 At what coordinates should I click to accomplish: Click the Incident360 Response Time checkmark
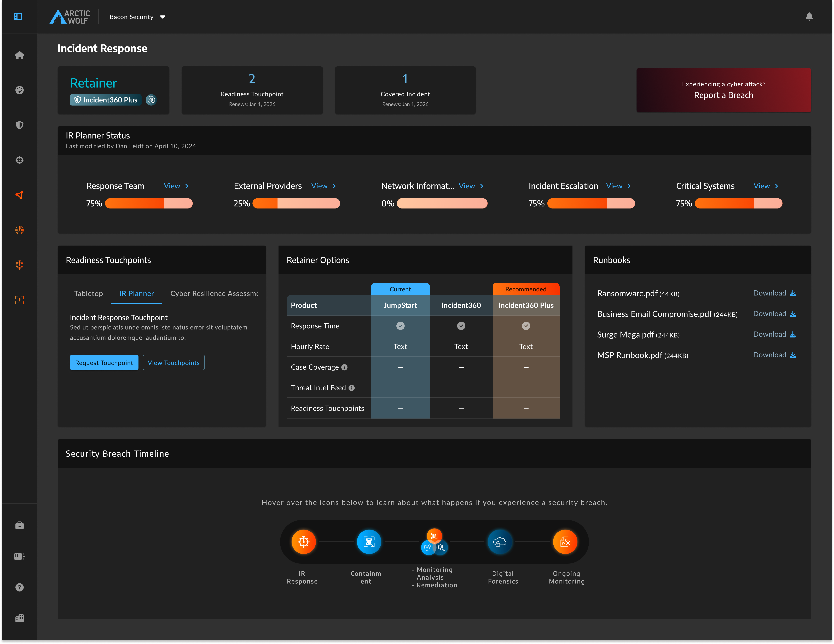pyautogui.click(x=461, y=326)
